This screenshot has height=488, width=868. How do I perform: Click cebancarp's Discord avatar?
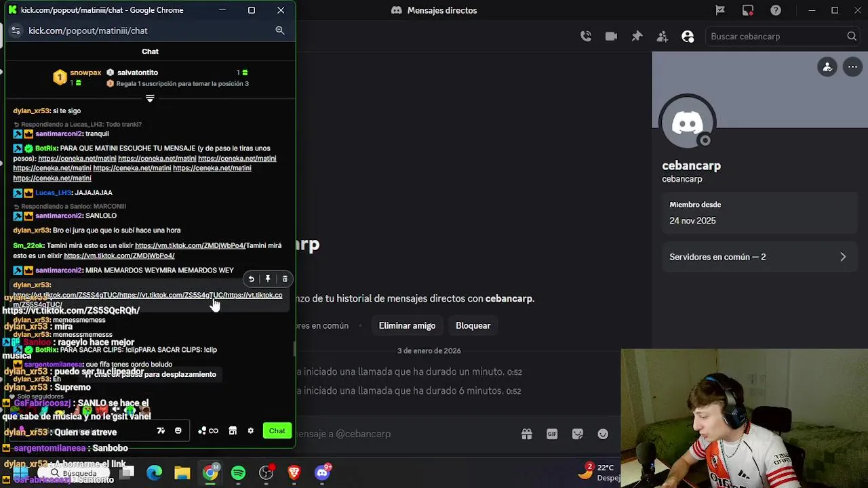(x=688, y=123)
